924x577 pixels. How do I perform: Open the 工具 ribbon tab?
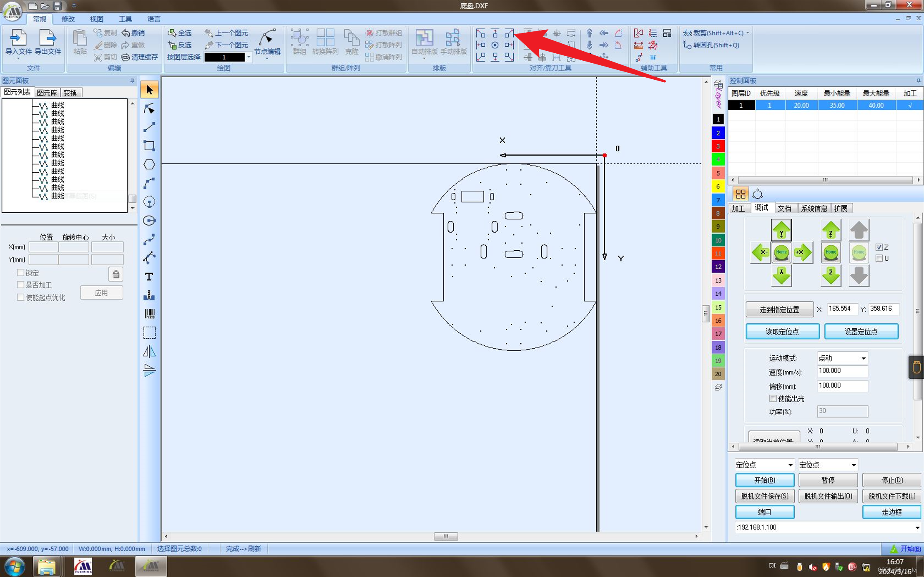tap(125, 19)
